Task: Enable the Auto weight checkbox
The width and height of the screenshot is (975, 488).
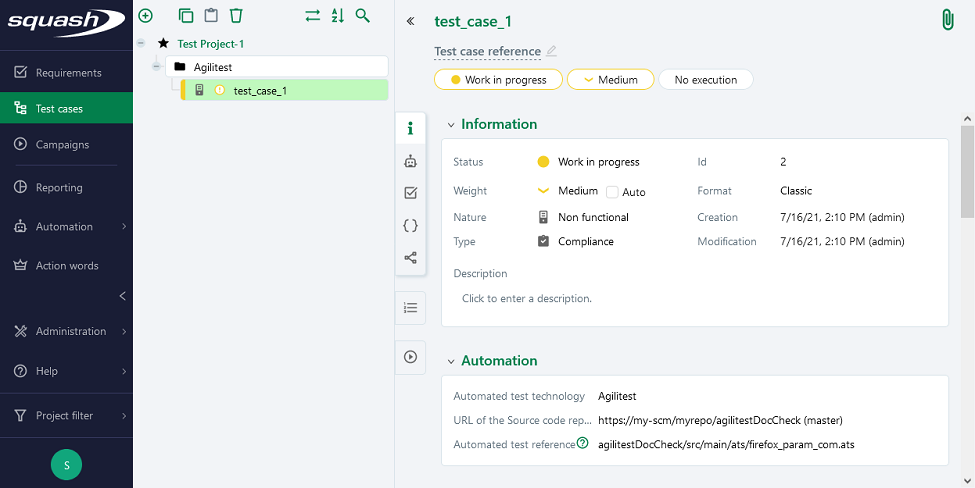Action: pos(612,192)
